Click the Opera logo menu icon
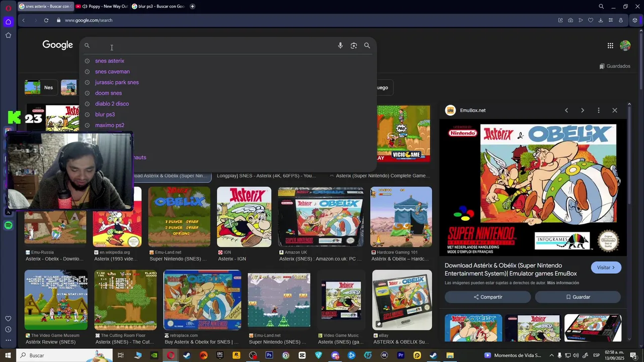The width and height of the screenshot is (644, 362). [x=8, y=8]
